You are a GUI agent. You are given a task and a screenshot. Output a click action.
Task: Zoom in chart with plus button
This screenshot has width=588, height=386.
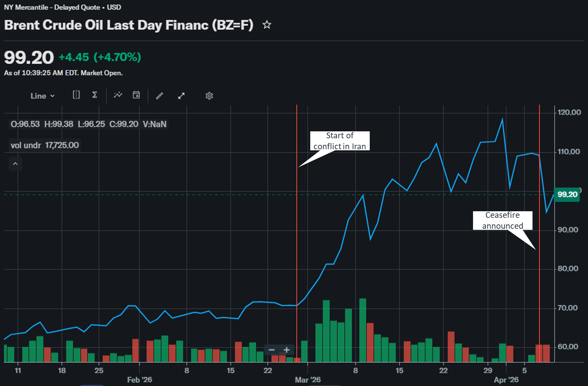coord(287,350)
